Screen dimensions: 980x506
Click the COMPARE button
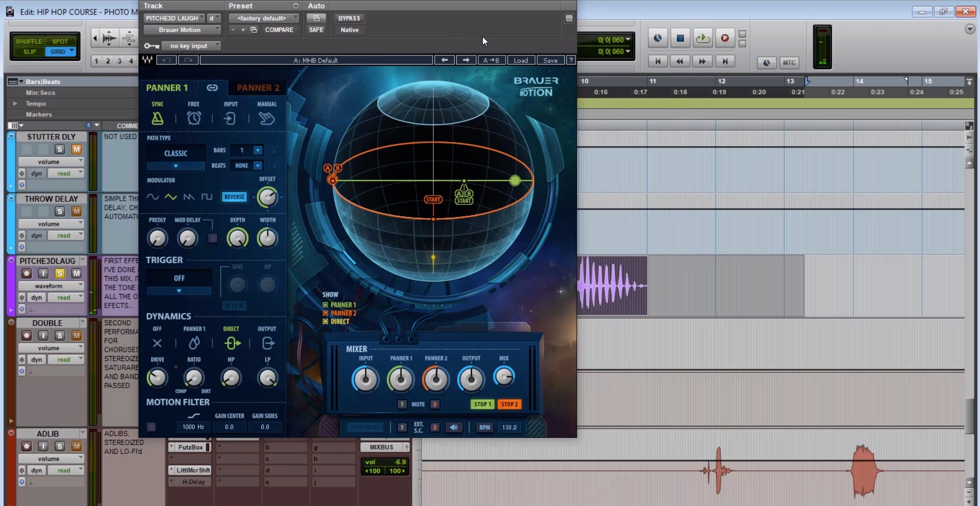click(279, 30)
